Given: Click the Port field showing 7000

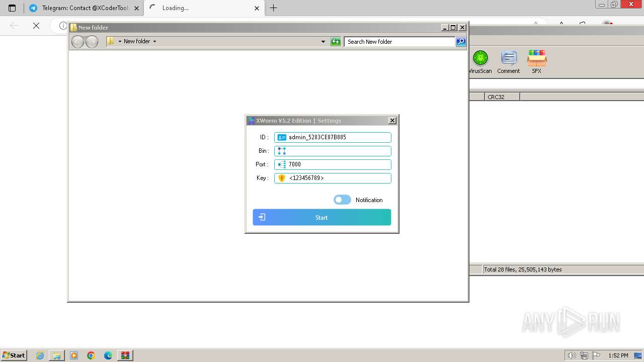Looking at the screenshot, I should point(333,164).
